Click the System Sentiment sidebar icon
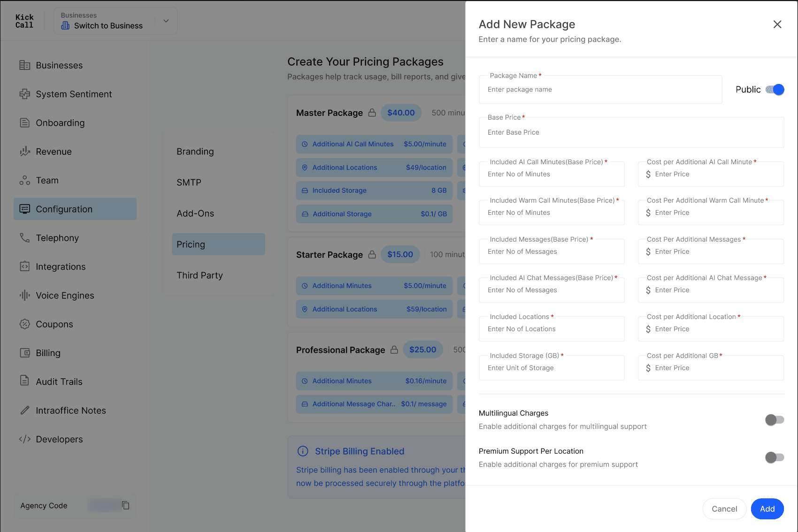The height and width of the screenshot is (532, 798). [24, 94]
